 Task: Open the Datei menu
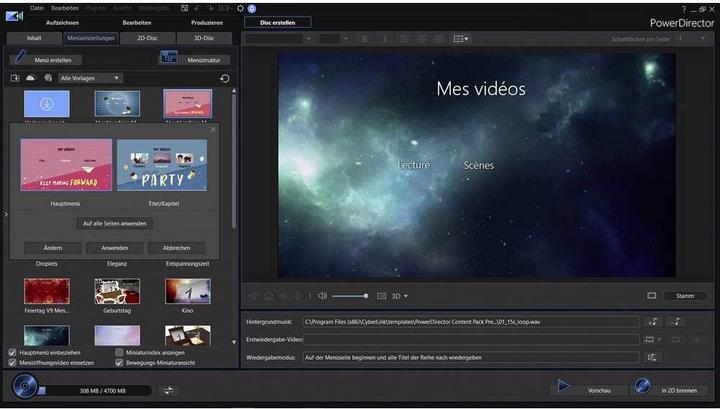click(x=37, y=8)
